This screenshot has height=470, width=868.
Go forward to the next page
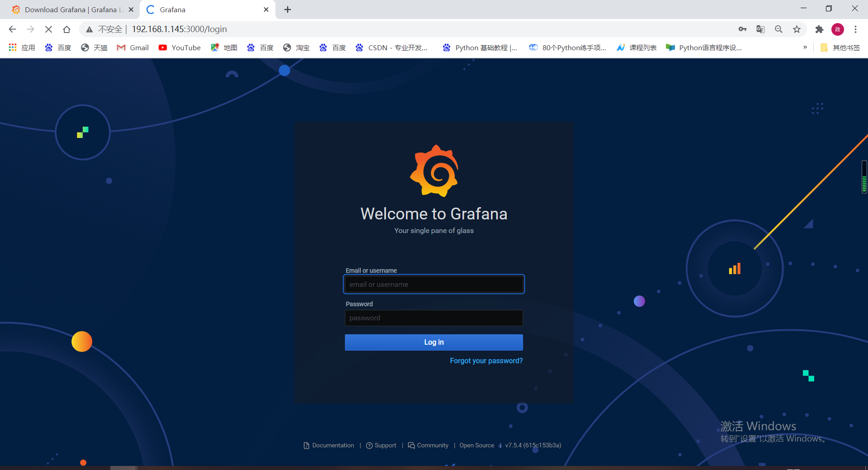[x=30, y=29]
